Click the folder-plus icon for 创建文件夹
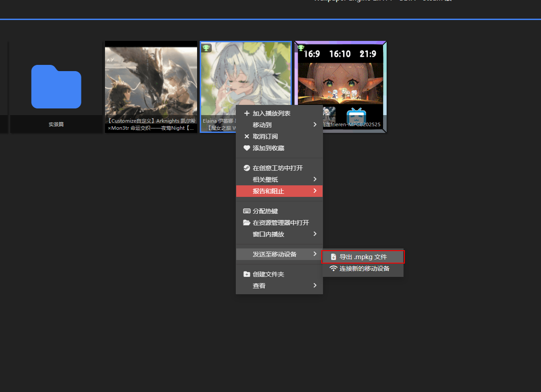Screen dimensions: 541x392 pos(246,274)
